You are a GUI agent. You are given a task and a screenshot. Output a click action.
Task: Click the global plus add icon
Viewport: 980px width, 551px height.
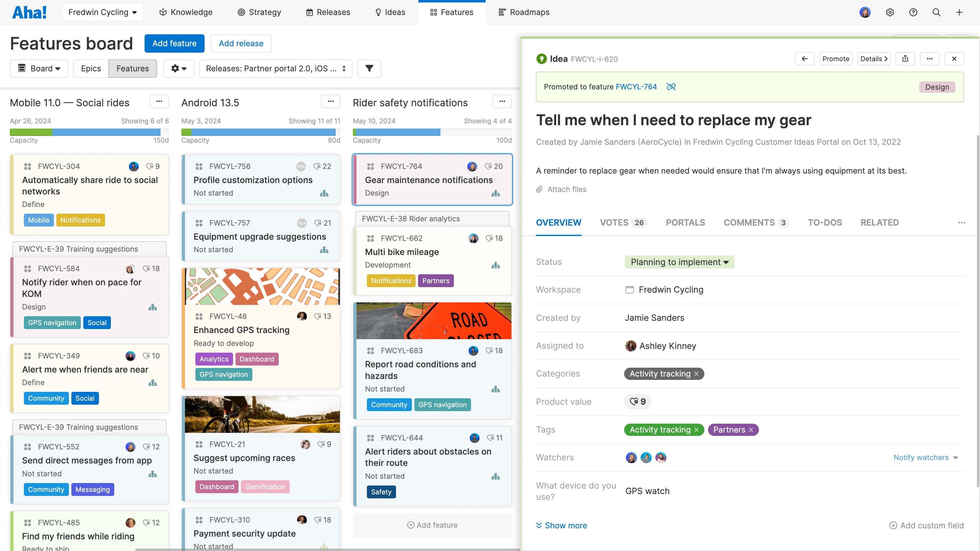pyautogui.click(x=959, y=12)
